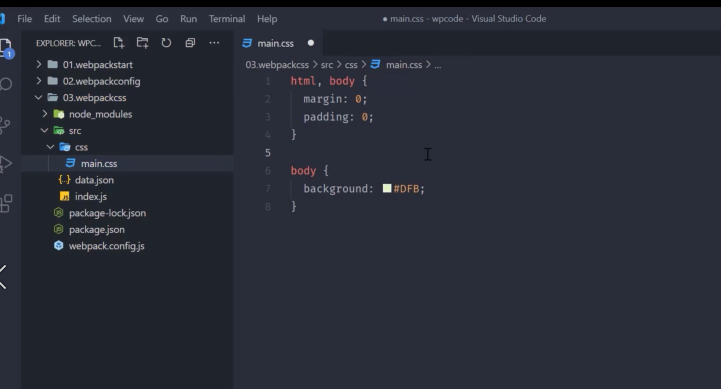Image resolution: width=721 pixels, height=389 pixels.
Task: Click src in the breadcrumb path
Action: click(327, 65)
